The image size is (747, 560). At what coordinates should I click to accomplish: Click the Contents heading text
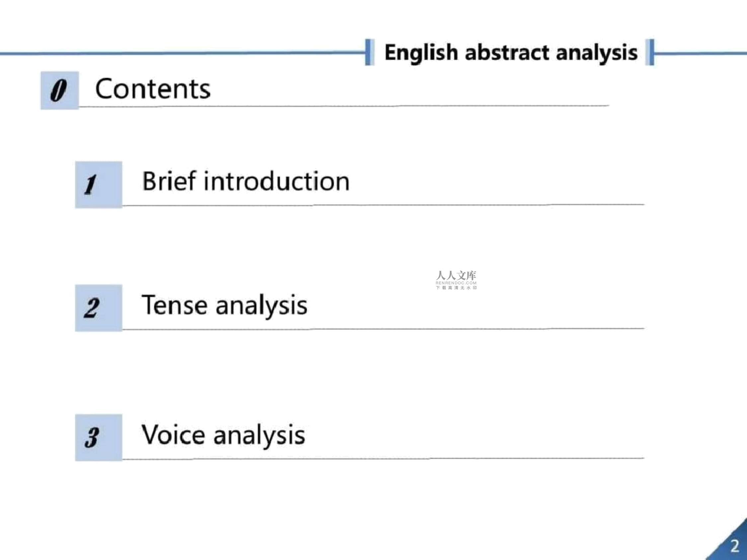pos(153,89)
